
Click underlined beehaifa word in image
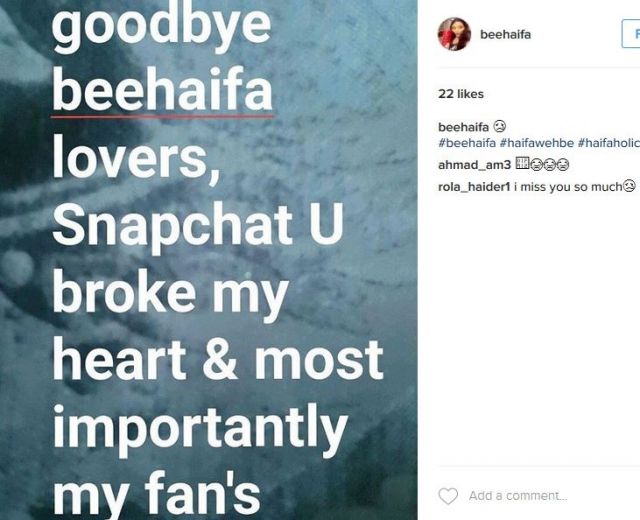162,90
